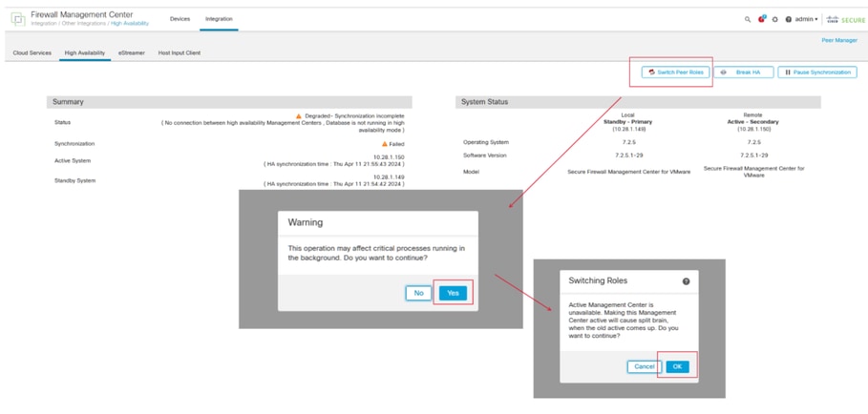Open the search magnifier in the header
This screenshot has height=414, width=868.
tap(748, 19)
